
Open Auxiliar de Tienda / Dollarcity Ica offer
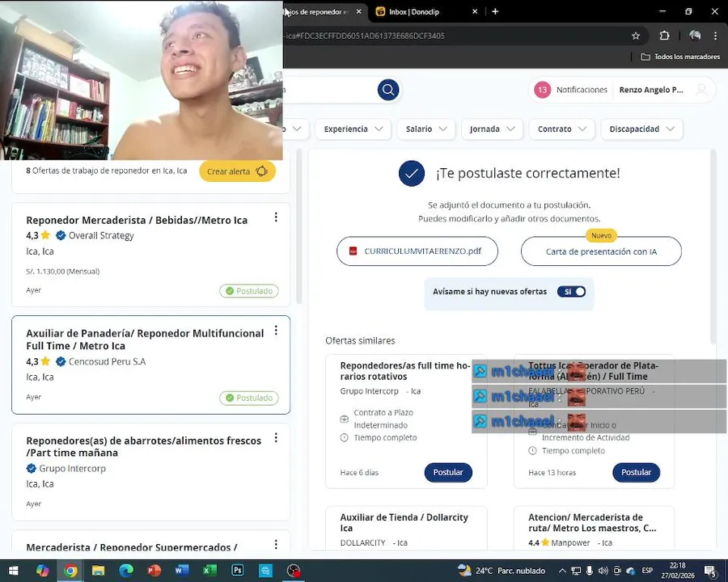point(404,523)
